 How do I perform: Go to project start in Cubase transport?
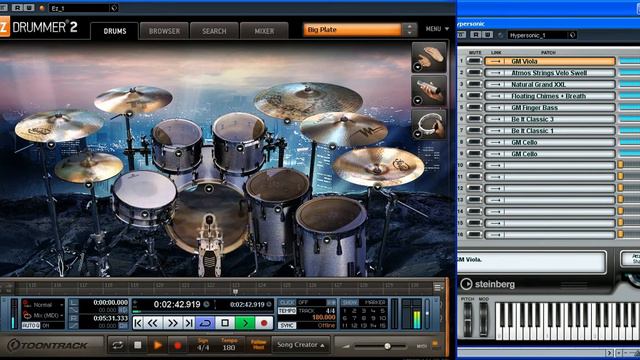pyautogui.click(x=138, y=323)
